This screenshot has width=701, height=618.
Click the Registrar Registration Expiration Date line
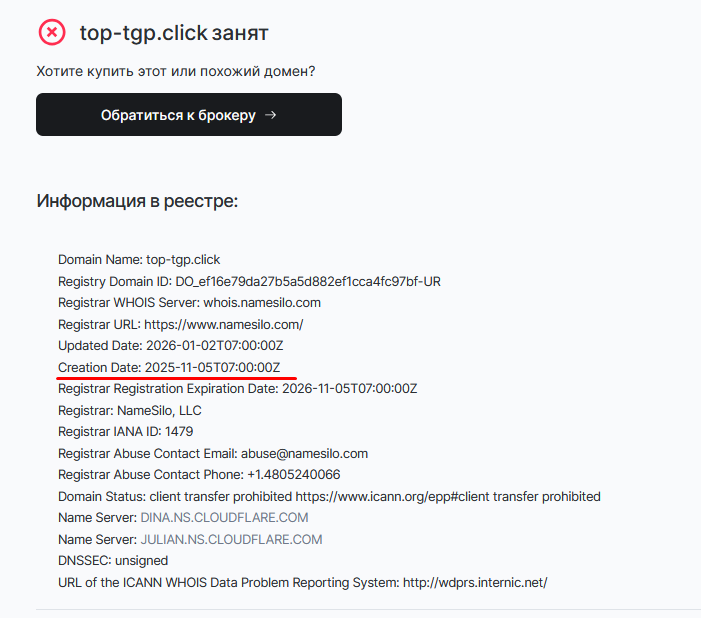tap(237, 389)
